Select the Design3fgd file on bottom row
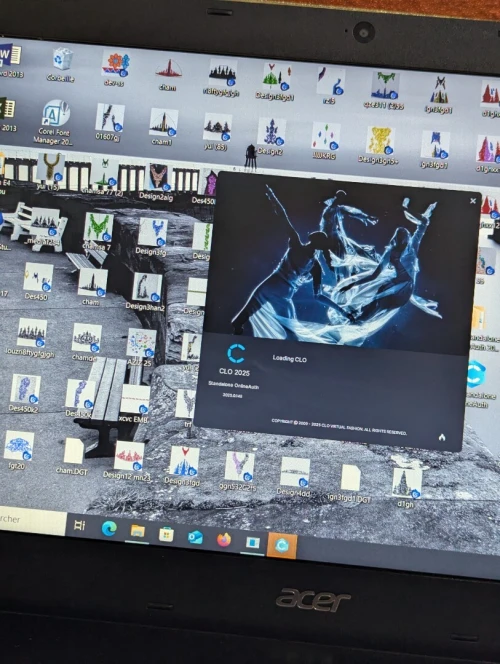This screenshot has width=500, height=664. (x=183, y=465)
